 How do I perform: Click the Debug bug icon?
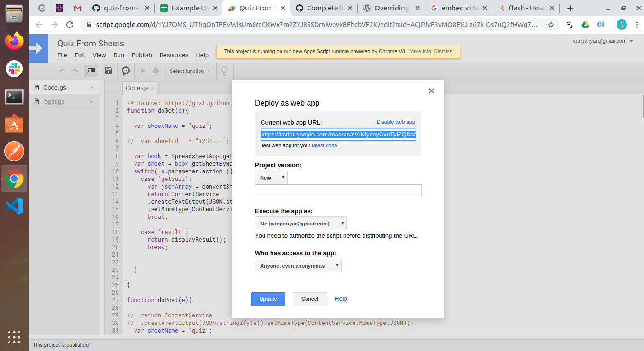[x=155, y=71]
